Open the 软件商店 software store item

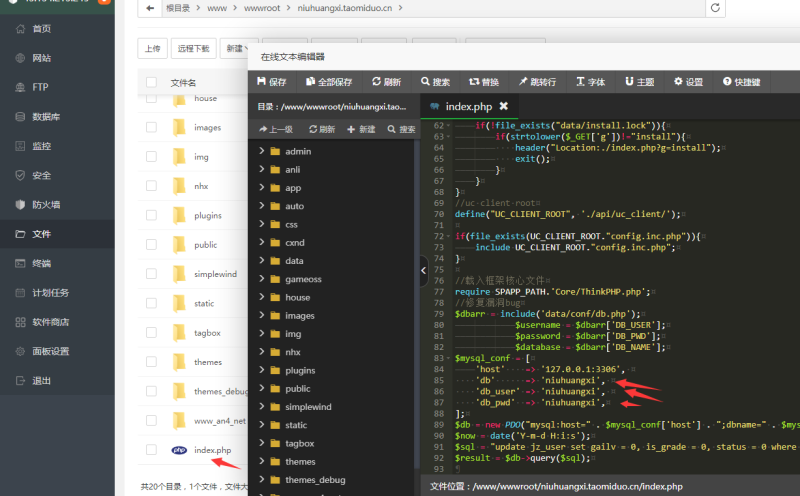tap(57, 322)
